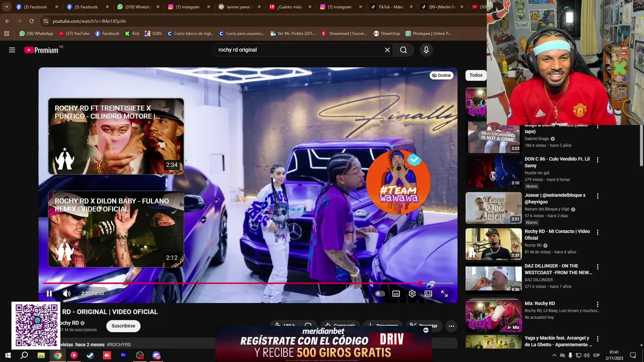Open DAZ DILLINGER On The Westcoast video

(x=494, y=279)
